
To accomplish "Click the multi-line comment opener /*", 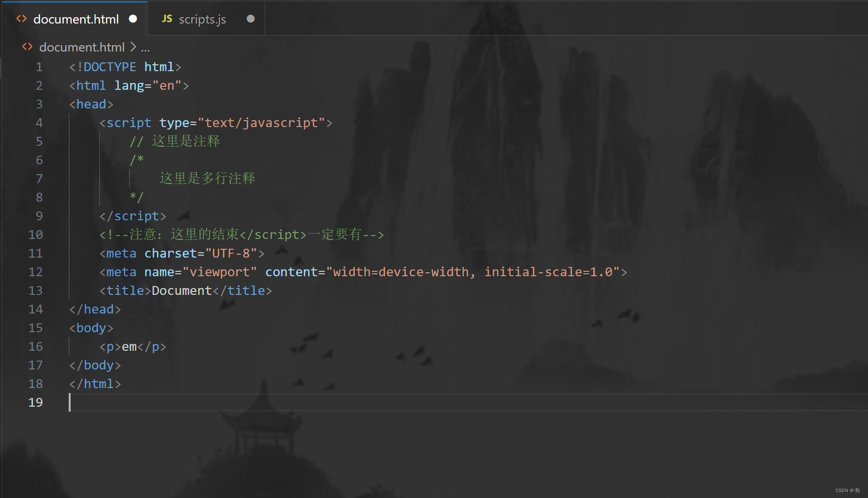I will pos(137,160).
